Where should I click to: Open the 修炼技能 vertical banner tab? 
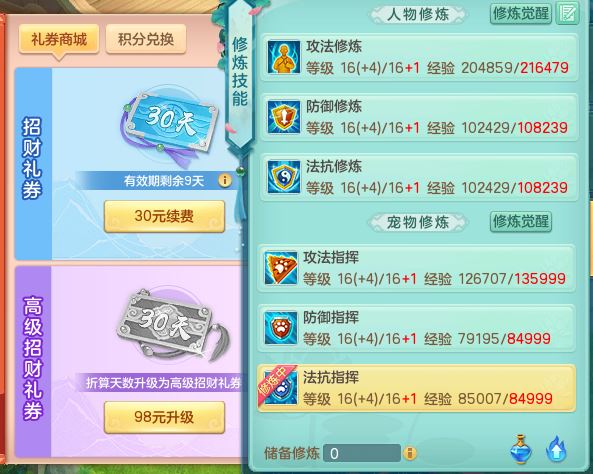(x=240, y=72)
